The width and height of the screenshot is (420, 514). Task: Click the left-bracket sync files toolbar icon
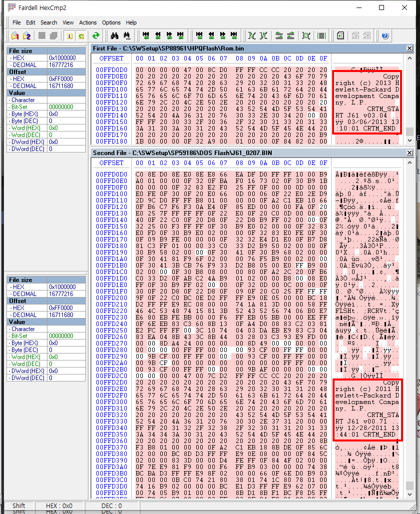(x=252, y=35)
